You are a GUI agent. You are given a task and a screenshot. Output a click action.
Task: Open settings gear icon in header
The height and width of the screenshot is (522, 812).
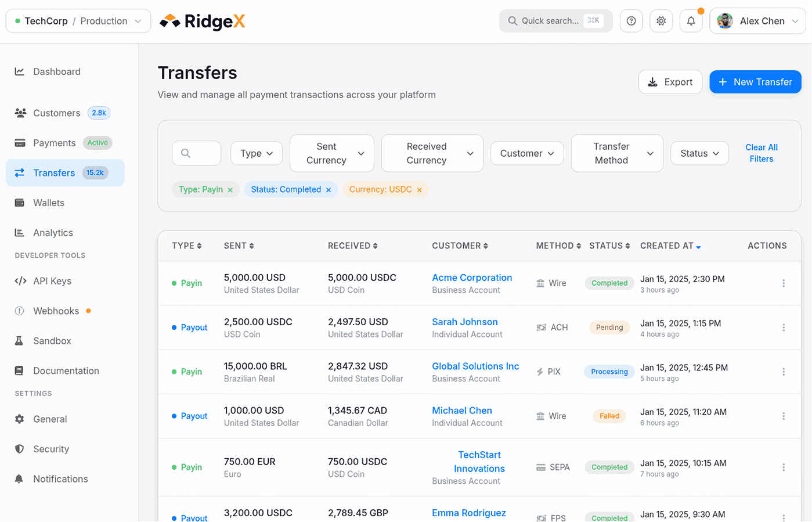(x=661, y=21)
